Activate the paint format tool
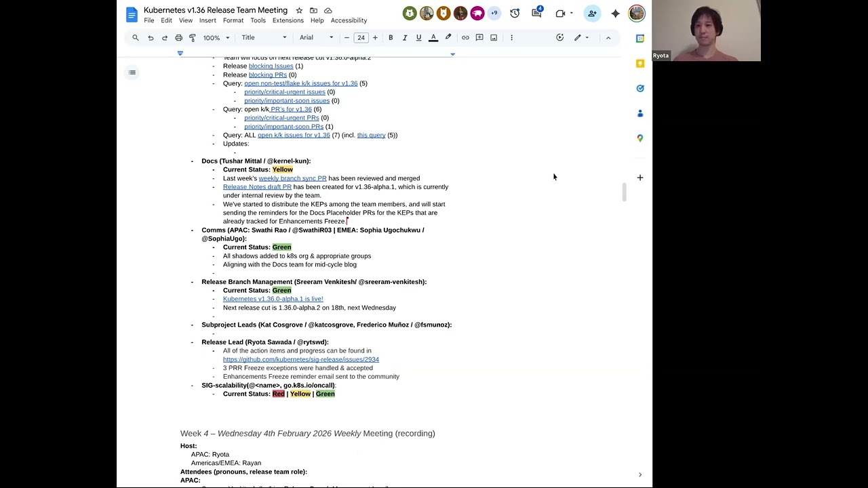The width and height of the screenshot is (868, 488). pyautogui.click(x=193, y=38)
